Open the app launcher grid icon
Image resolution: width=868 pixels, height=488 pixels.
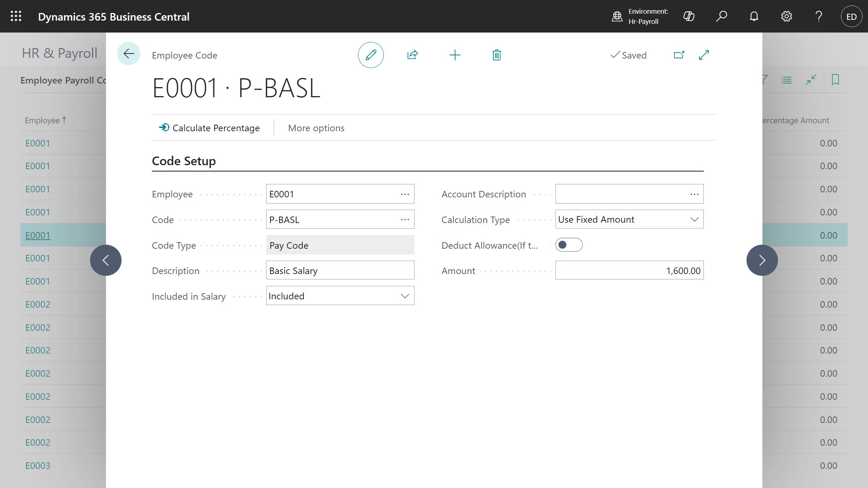(x=16, y=16)
